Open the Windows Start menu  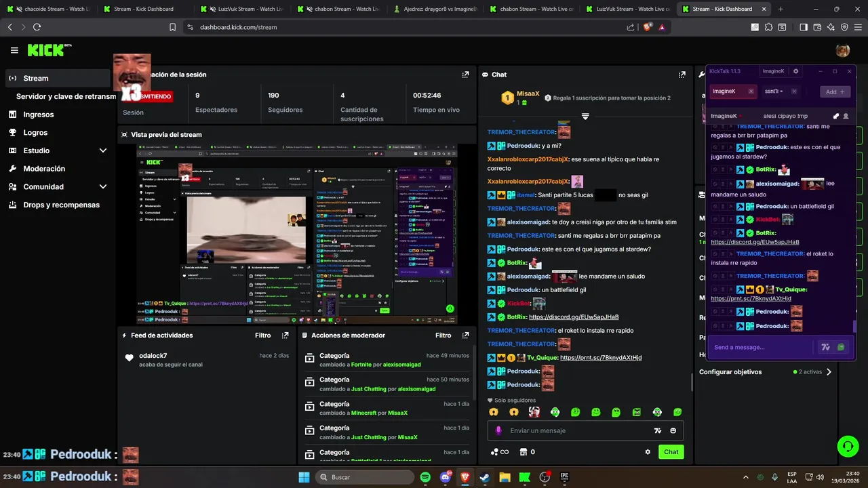coord(304,477)
